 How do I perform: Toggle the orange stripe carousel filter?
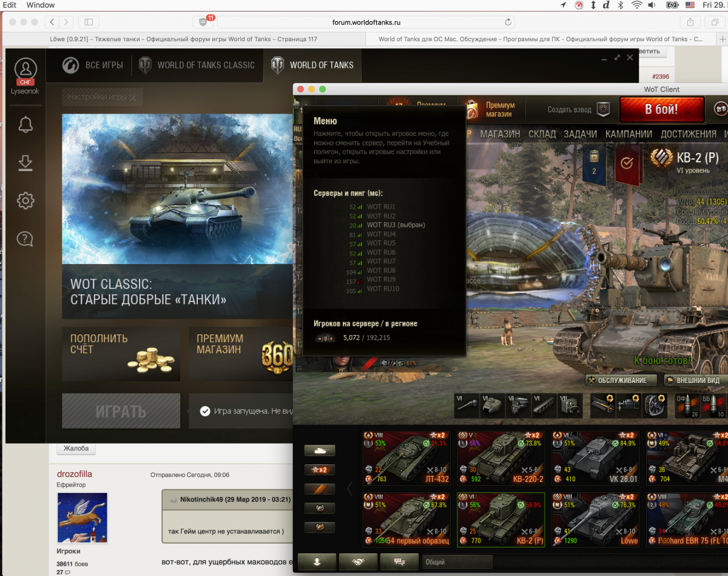tap(320, 489)
